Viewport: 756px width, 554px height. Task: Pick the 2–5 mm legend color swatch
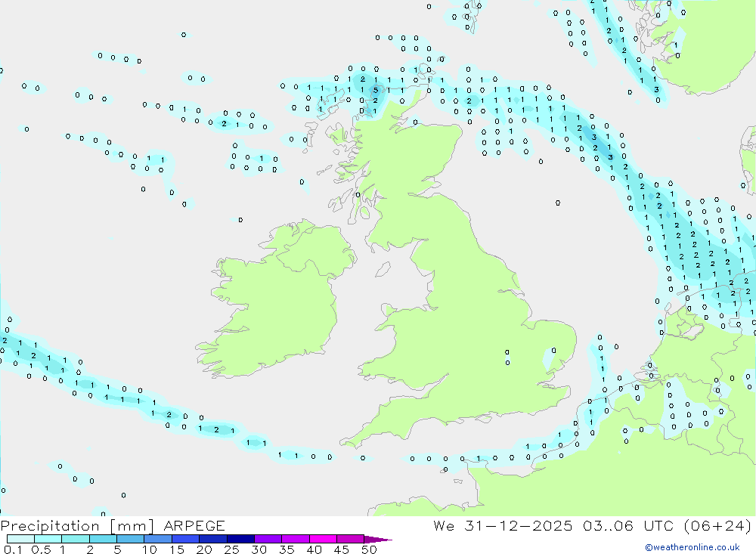tap(103, 539)
